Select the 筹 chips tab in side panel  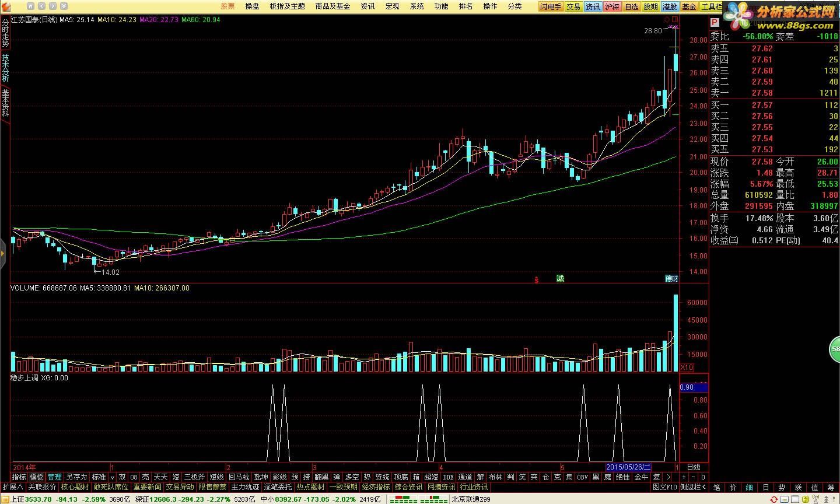[x=831, y=487]
